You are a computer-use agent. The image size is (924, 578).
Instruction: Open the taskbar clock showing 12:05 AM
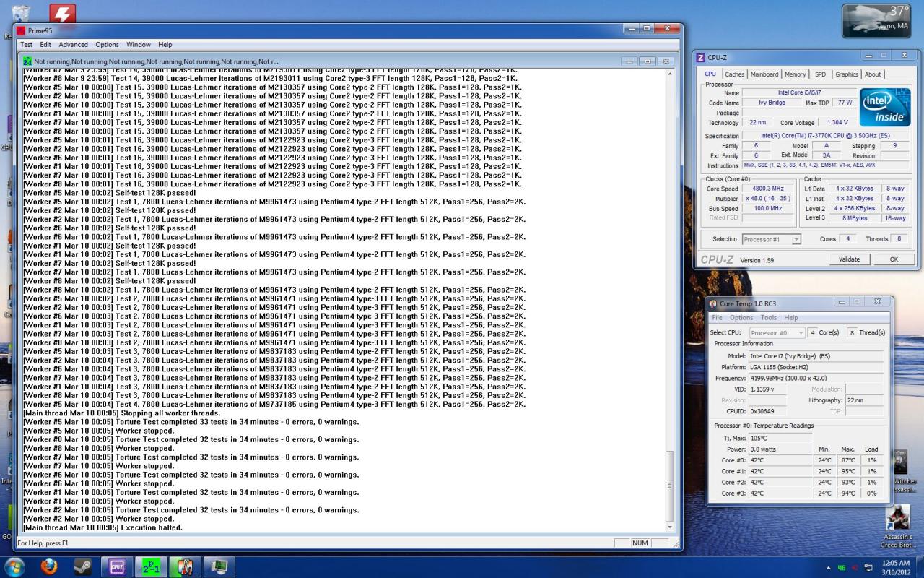(x=895, y=568)
